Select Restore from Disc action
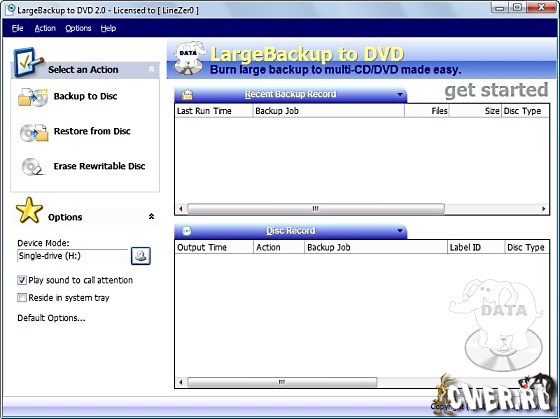Image resolution: width=560 pixels, height=419 pixels. pos(92,131)
